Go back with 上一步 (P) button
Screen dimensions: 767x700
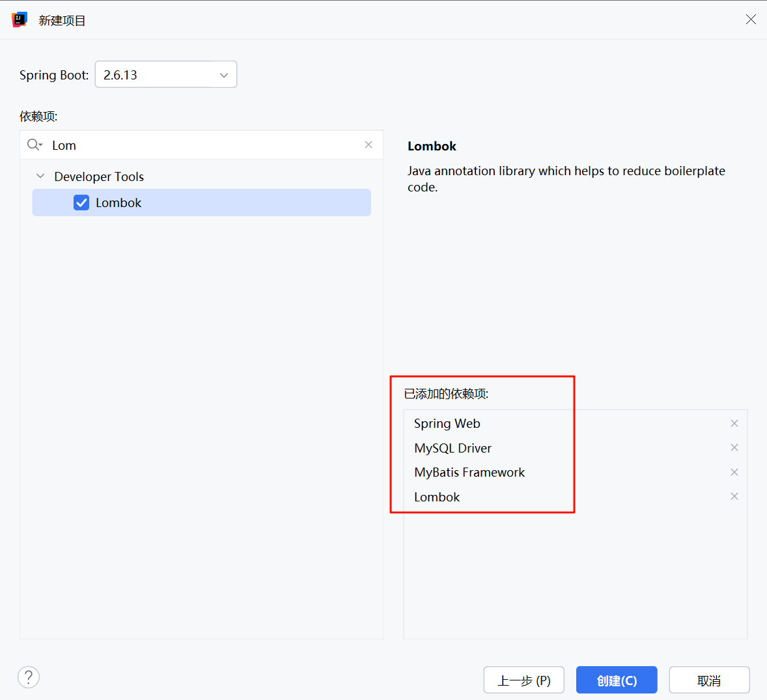click(x=524, y=680)
